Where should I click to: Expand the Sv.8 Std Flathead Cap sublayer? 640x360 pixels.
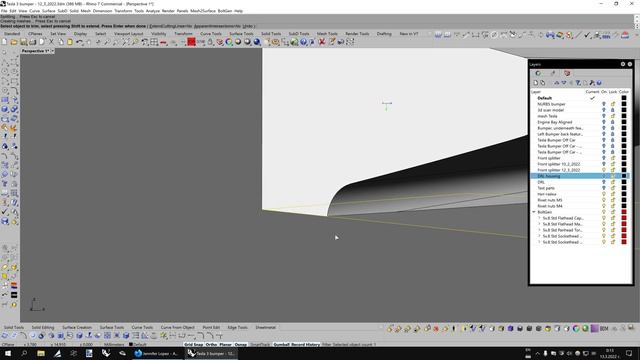[539, 218]
